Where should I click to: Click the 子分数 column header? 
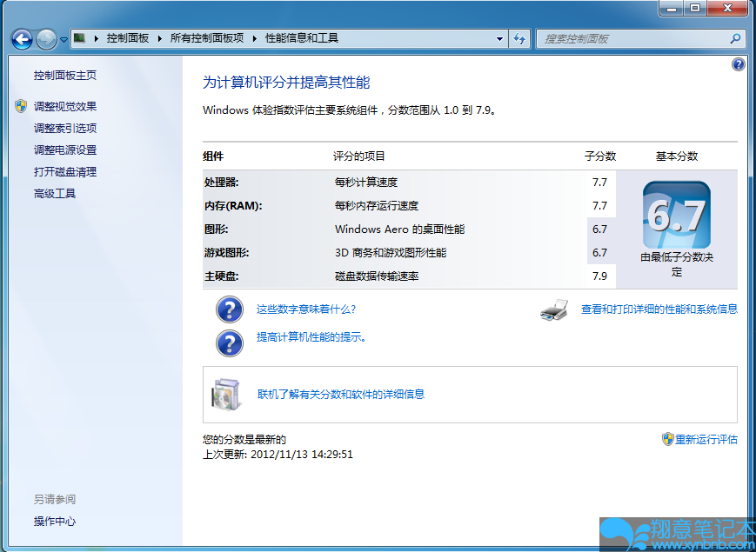(x=600, y=156)
